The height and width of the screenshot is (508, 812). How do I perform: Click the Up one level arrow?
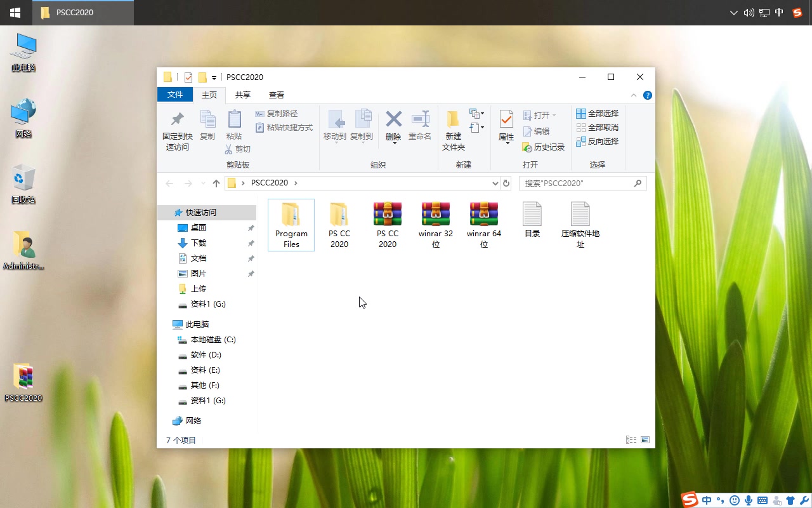(216, 183)
